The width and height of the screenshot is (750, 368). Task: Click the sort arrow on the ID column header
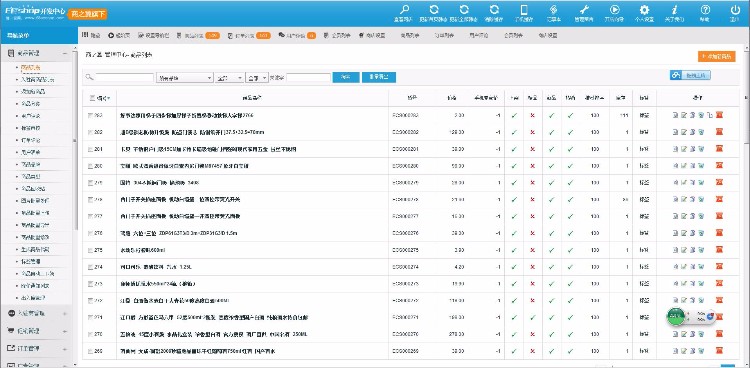pos(110,99)
